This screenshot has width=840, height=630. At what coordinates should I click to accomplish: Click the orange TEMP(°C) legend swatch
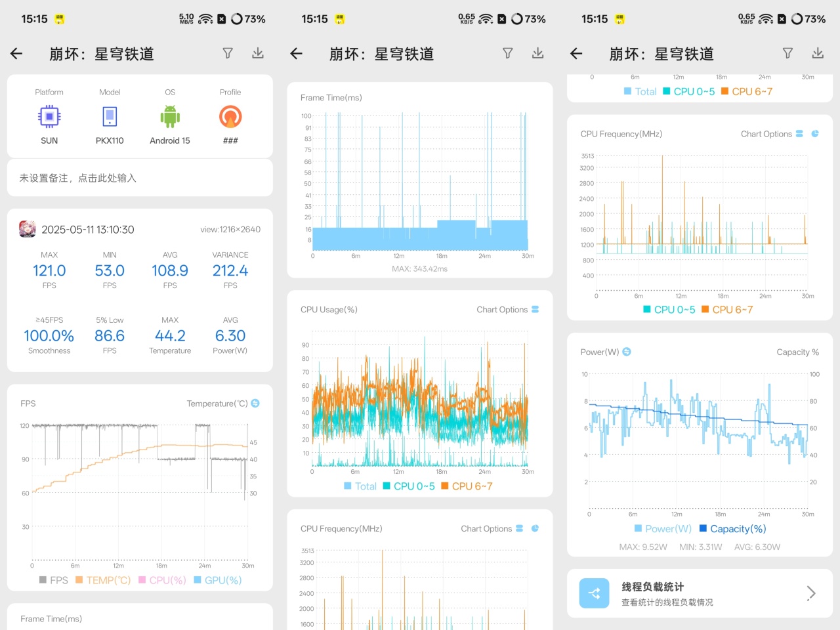point(79,580)
